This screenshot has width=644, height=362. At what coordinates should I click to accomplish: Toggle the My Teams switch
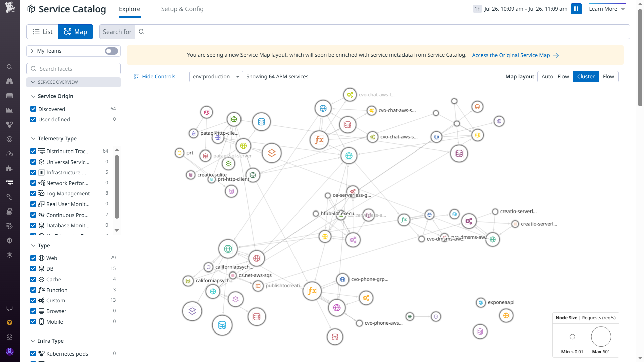111,51
